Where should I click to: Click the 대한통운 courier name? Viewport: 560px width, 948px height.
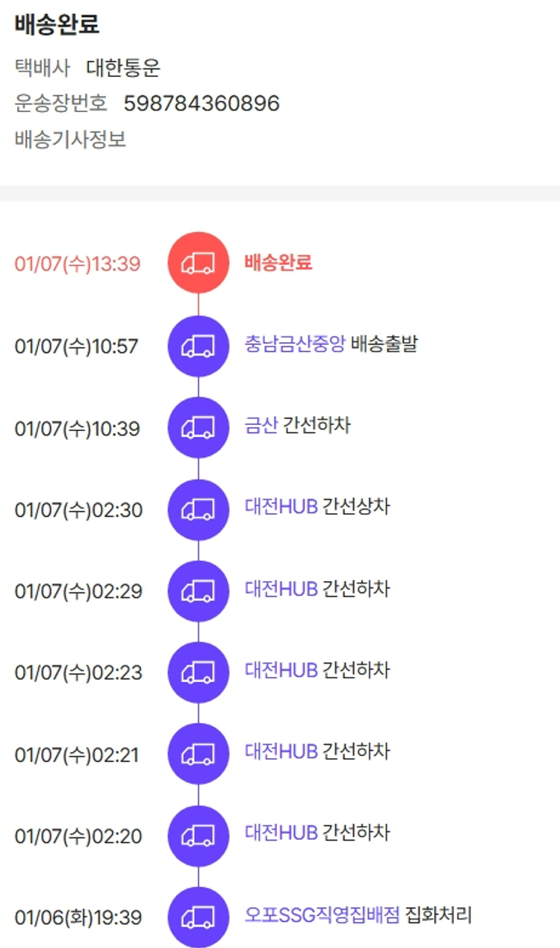123,69
